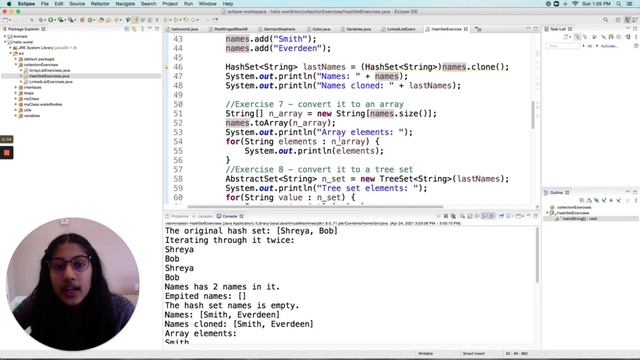Expand the JRE System Library node
This screenshot has height=360, width=640.
pos(11,48)
